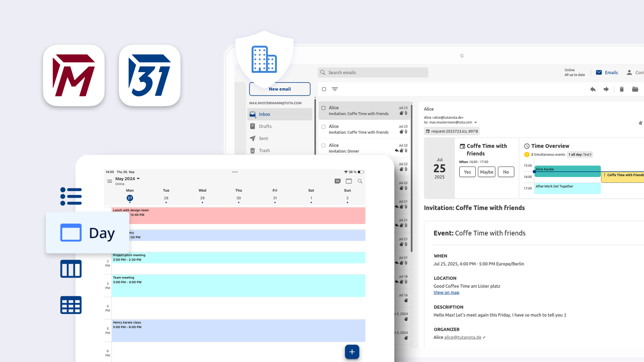644x362 pixels.
Task: Click the Alice Karate block in Time Overview
Action: pos(567,171)
